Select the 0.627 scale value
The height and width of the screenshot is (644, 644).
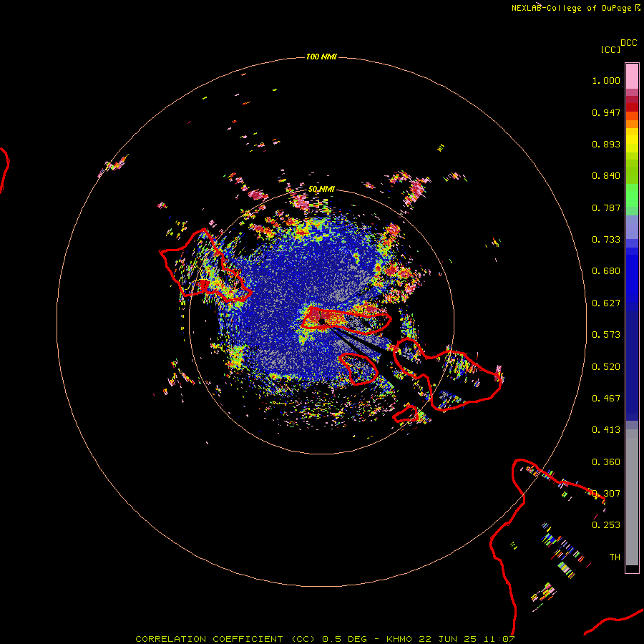[606, 303]
